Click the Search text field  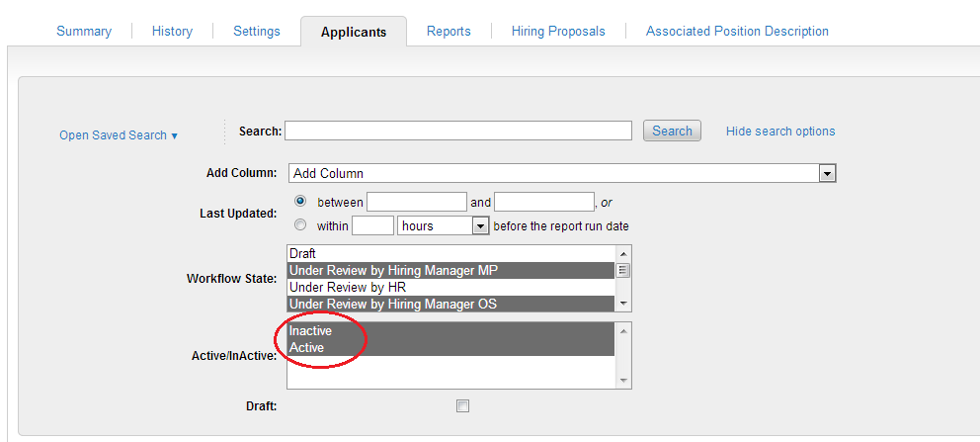click(x=458, y=131)
